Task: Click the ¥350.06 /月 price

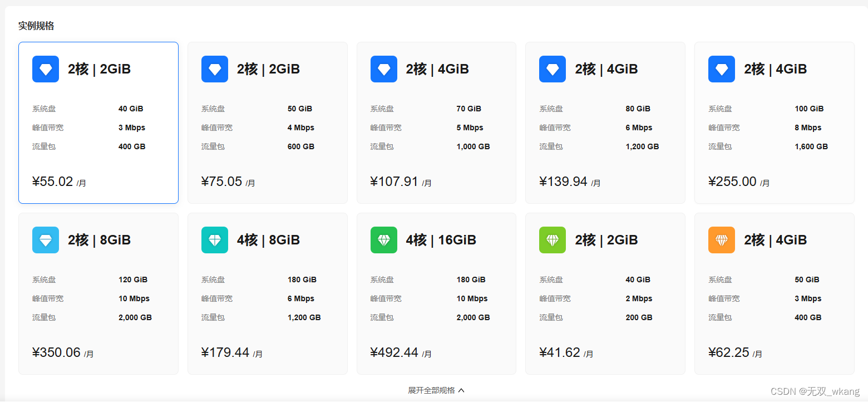Action: [x=63, y=352]
